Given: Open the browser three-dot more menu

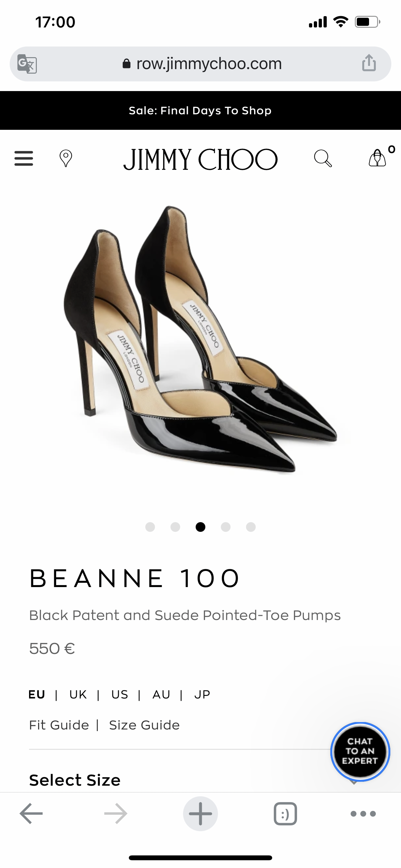Looking at the screenshot, I should tap(363, 813).
